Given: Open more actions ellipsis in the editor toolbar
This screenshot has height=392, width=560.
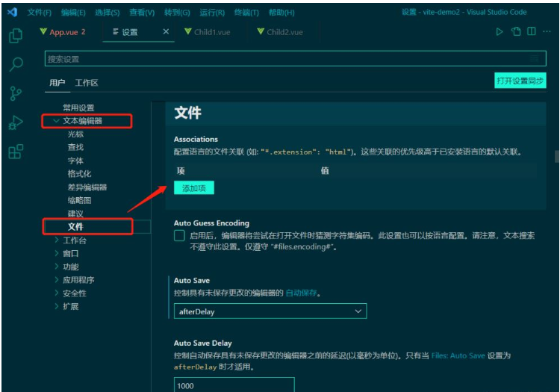Looking at the screenshot, I should coord(547,31).
